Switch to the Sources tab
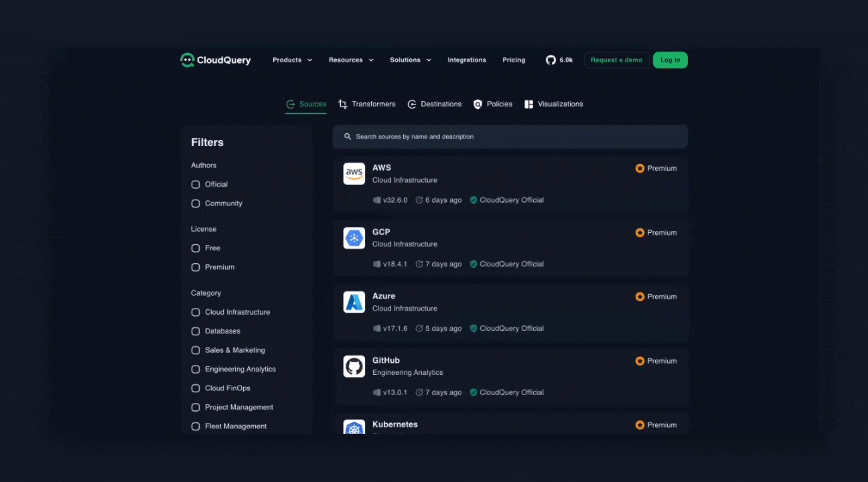868x482 pixels. [x=306, y=104]
